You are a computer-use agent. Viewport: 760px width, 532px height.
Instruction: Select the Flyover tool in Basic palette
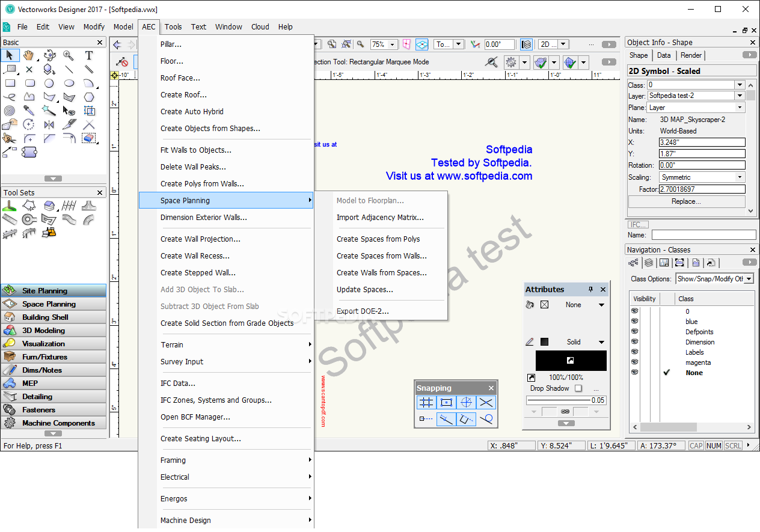tap(49, 55)
